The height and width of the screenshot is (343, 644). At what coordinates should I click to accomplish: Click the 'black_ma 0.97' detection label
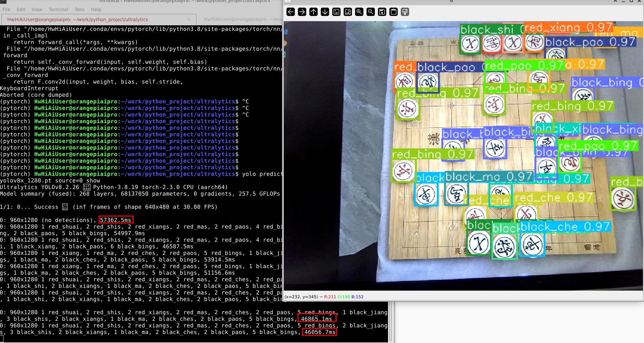(x=489, y=177)
